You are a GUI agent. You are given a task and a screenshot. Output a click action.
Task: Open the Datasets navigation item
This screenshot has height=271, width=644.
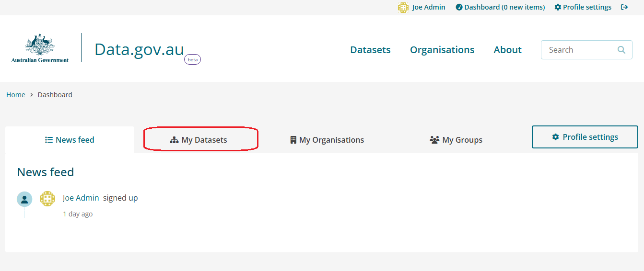click(370, 50)
